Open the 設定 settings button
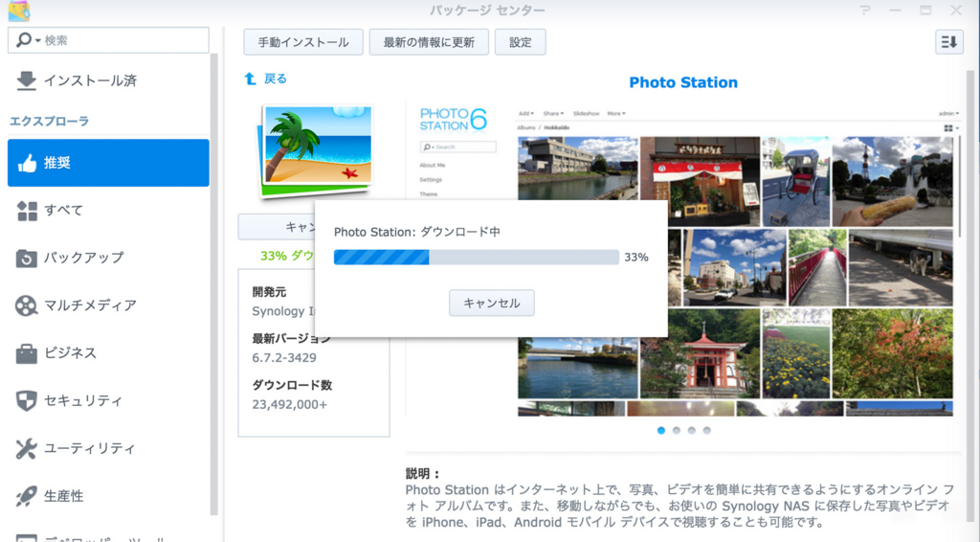Image resolution: width=980 pixels, height=542 pixels. [520, 42]
